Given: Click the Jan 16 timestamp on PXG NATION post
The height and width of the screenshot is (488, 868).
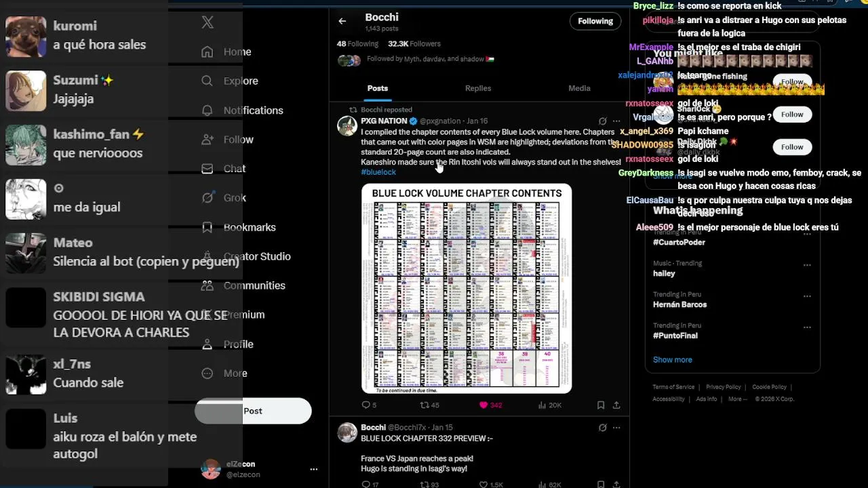Looking at the screenshot, I should point(477,121).
